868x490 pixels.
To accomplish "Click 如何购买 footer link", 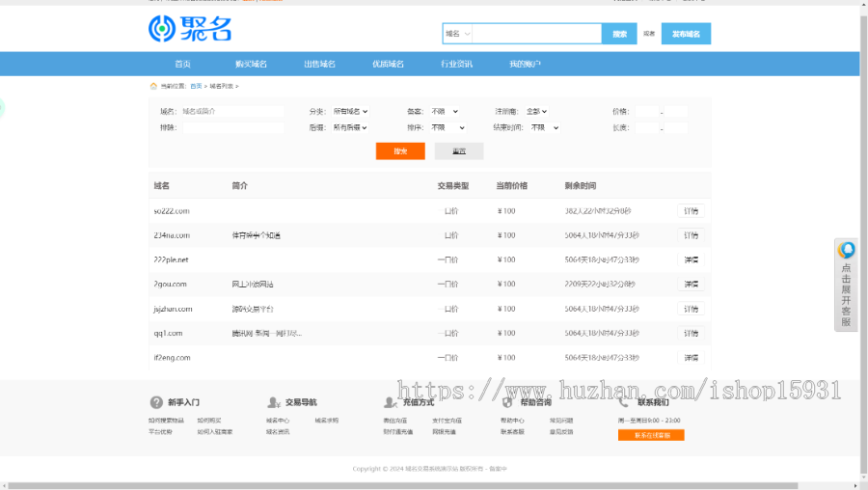I will (x=208, y=421).
